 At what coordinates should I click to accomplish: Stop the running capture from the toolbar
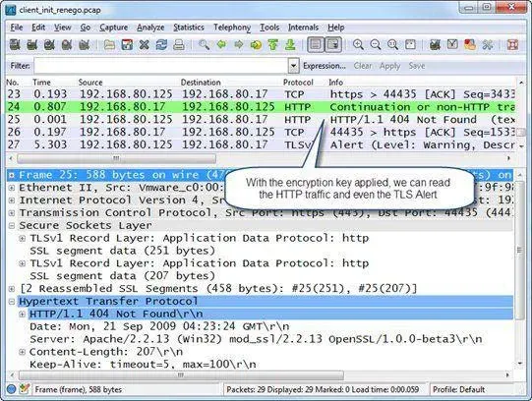click(x=67, y=45)
